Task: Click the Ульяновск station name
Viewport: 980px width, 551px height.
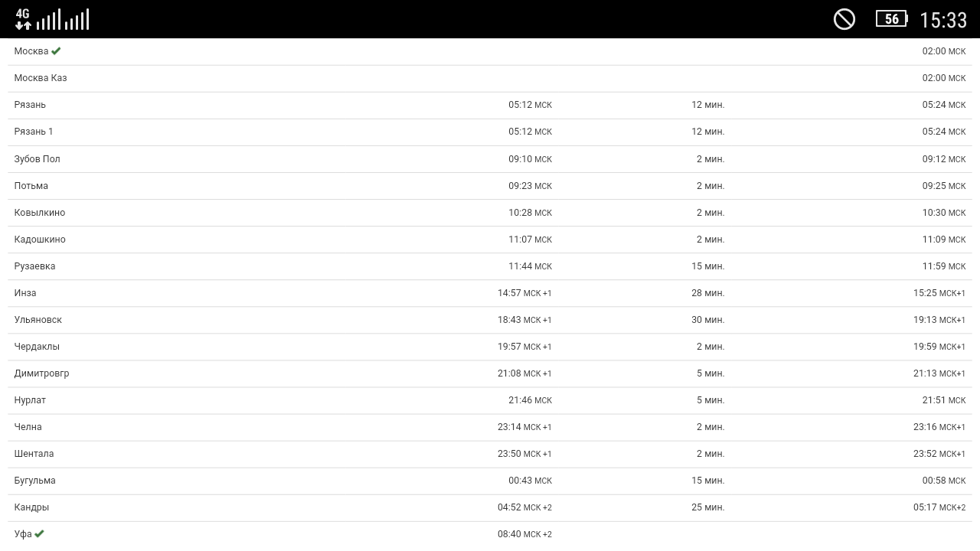Action: [38, 320]
